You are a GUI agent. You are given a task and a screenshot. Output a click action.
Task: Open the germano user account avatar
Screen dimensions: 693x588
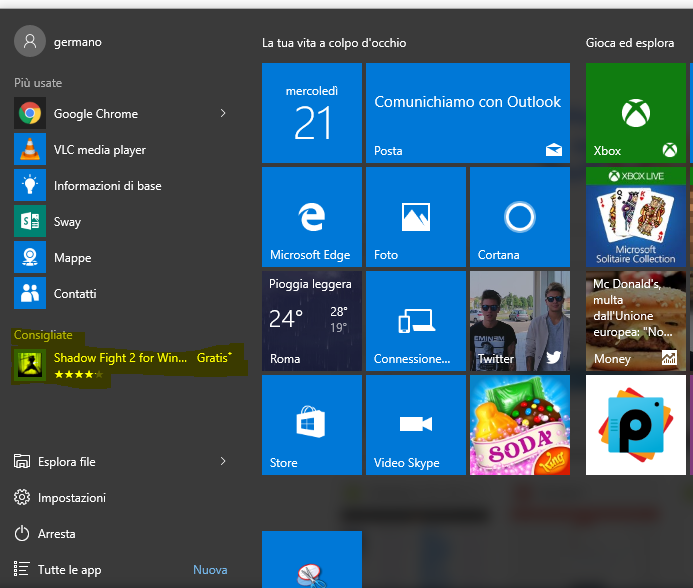pos(30,42)
